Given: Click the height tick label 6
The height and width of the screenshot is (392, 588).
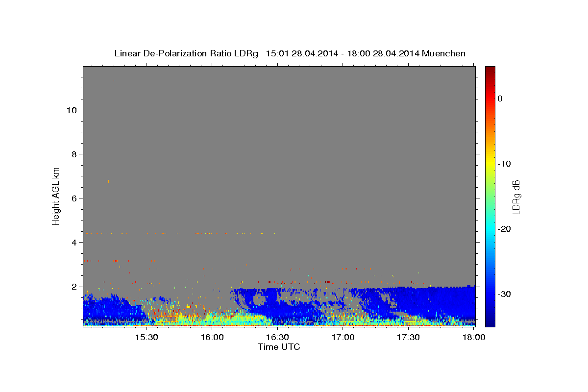Looking at the screenshot, I should pyautogui.click(x=74, y=198).
